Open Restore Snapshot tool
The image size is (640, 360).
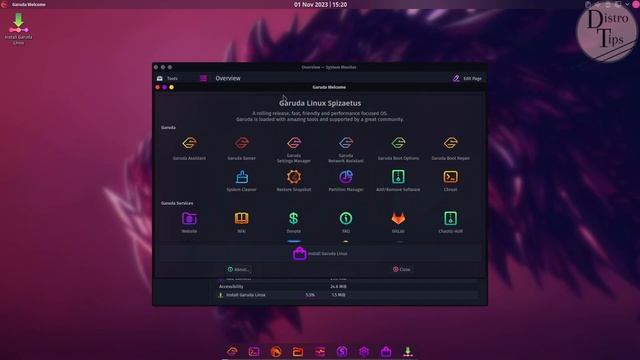(x=294, y=180)
